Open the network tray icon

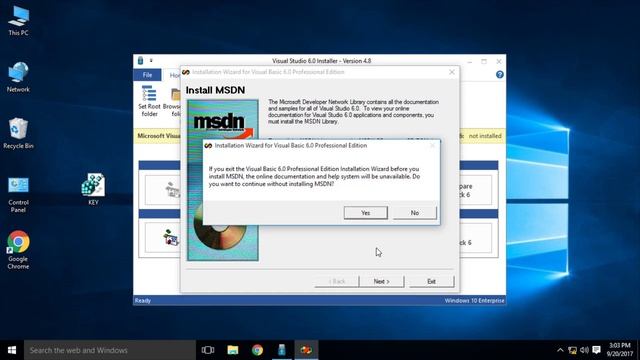[x=573, y=350]
